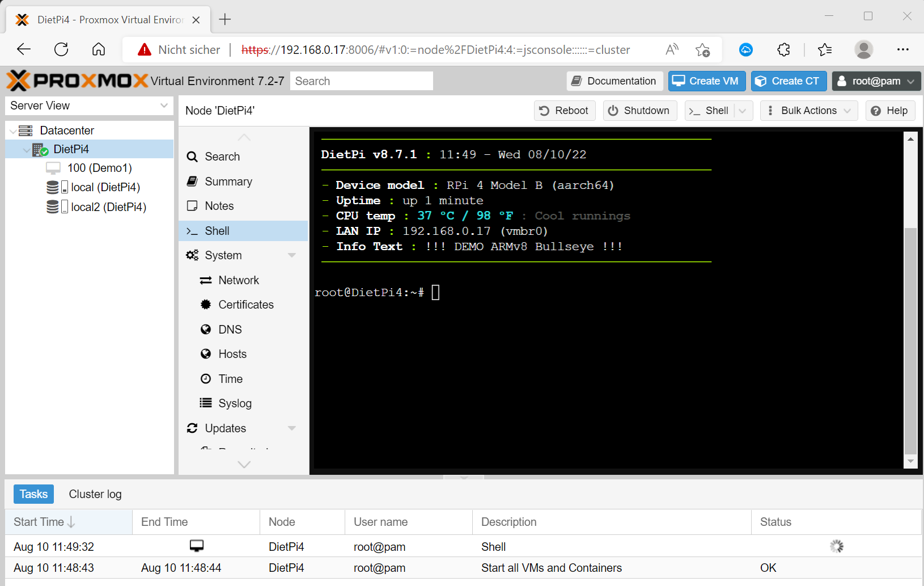Image resolution: width=924 pixels, height=586 pixels.
Task: Switch to the Cluster log tab
Action: (x=95, y=494)
